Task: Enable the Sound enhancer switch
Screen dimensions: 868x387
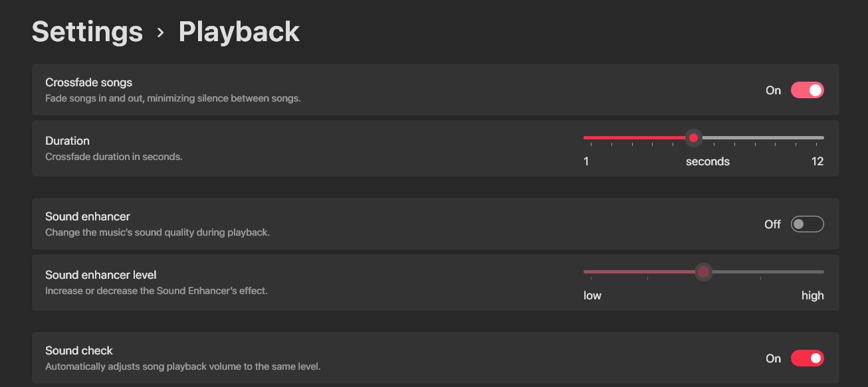Action: [x=807, y=224]
